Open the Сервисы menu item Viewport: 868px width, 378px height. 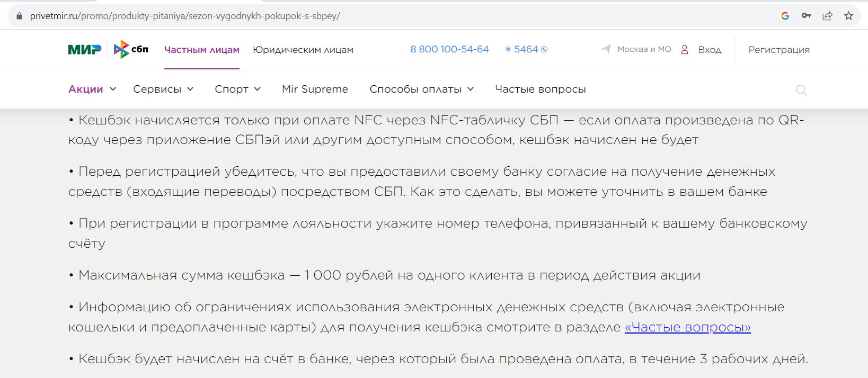[x=157, y=89]
